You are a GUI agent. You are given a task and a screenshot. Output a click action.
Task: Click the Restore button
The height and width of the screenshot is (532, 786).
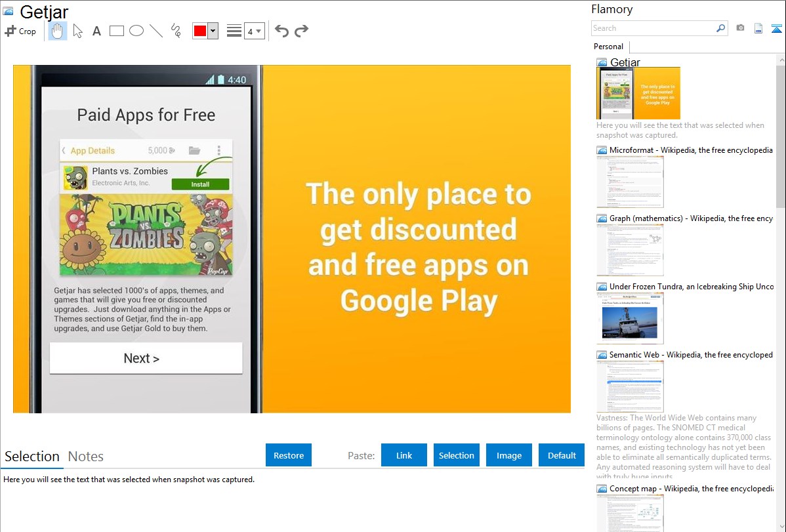(x=289, y=455)
